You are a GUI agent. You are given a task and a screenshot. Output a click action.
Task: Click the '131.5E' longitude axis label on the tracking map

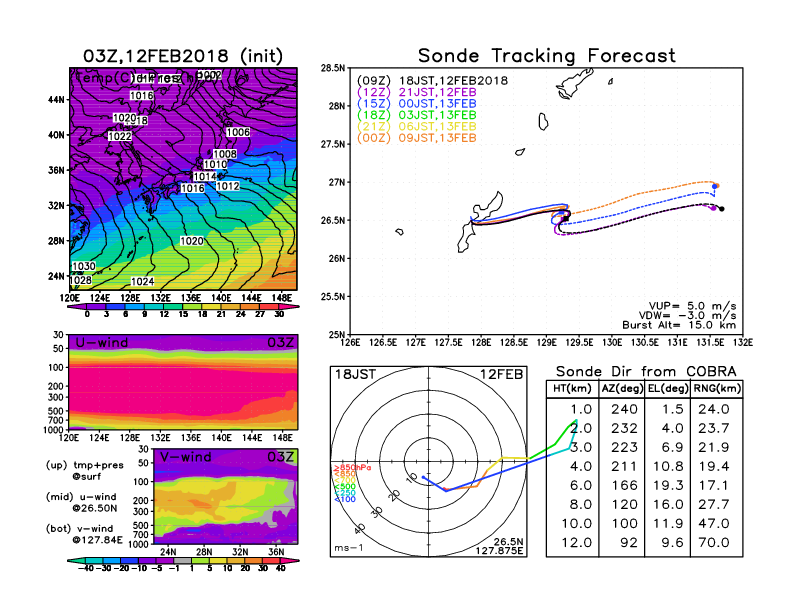[710, 343]
